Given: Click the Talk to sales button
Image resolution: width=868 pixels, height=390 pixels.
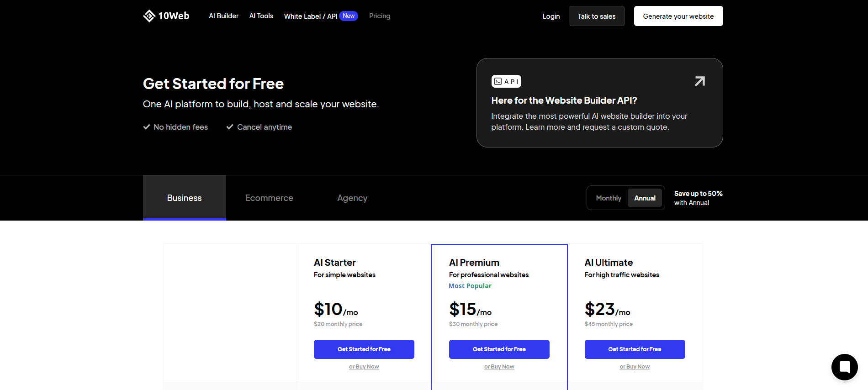Looking at the screenshot, I should point(596,16).
